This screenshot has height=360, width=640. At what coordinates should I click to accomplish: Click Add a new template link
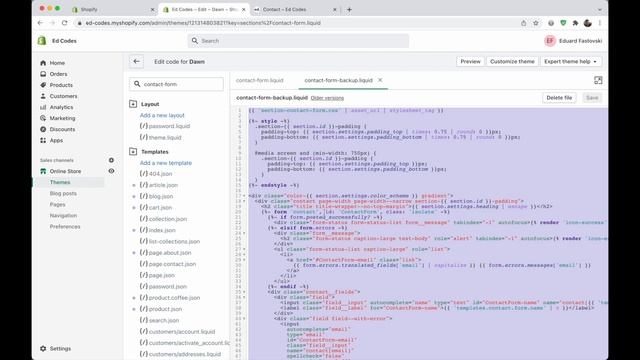[166, 163]
